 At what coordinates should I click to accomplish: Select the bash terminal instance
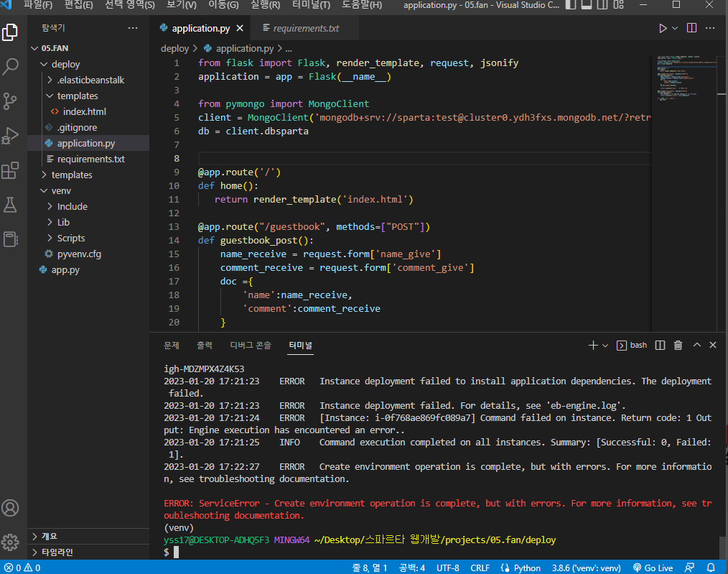point(632,345)
